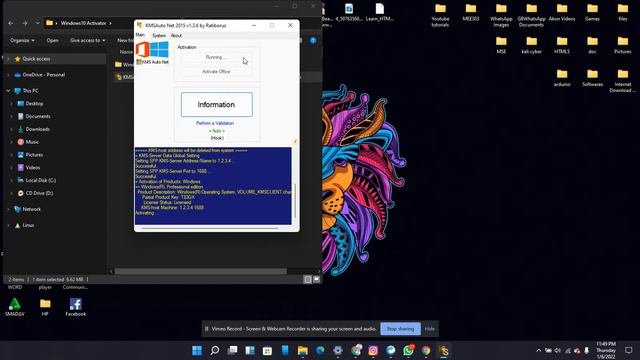The image size is (640, 360).
Task: Select Music in navigation pane
Action: pyautogui.click(x=32, y=142)
